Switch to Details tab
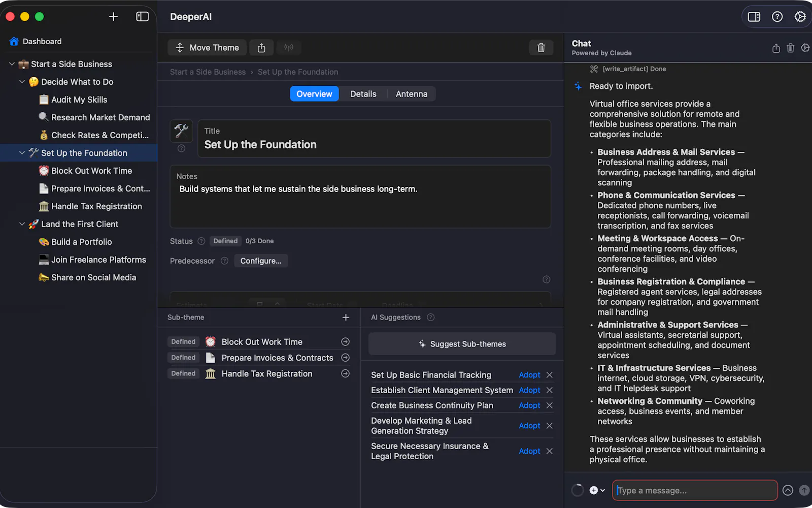 tap(363, 94)
